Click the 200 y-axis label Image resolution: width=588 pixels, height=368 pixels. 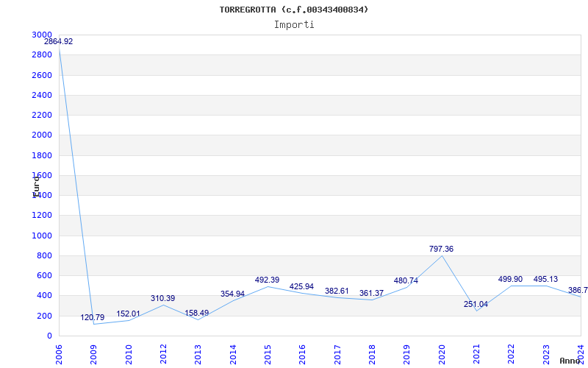point(44,316)
